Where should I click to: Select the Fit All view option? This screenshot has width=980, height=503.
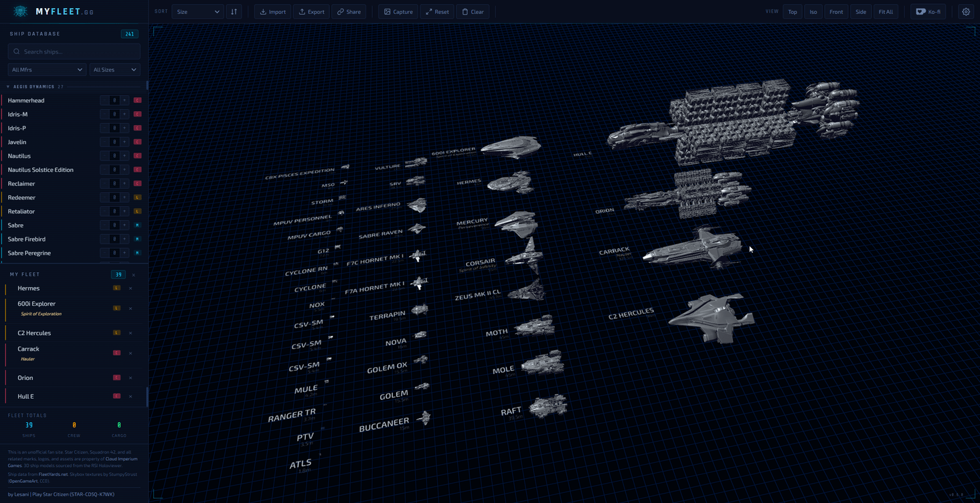(x=886, y=11)
